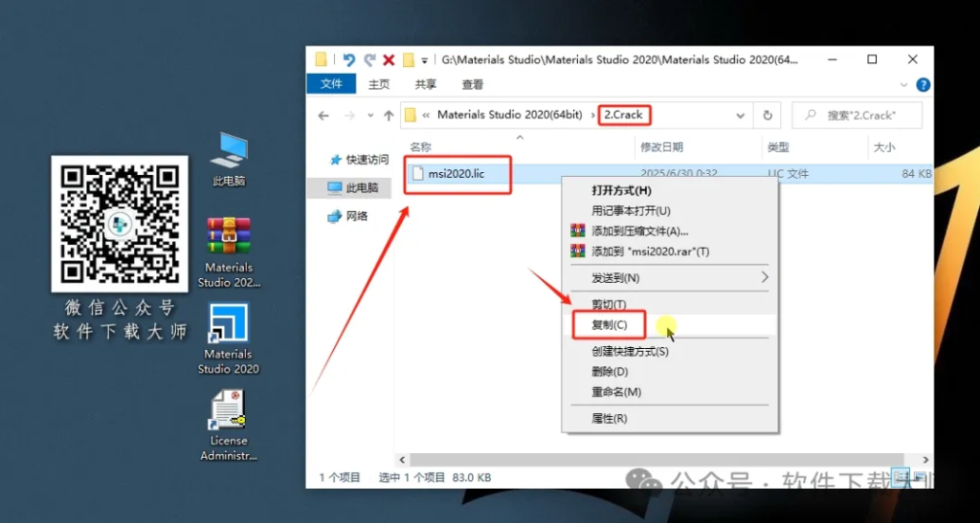Go forward with the forward arrow
Viewport: 980px width, 523px height.
[x=348, y=116]
